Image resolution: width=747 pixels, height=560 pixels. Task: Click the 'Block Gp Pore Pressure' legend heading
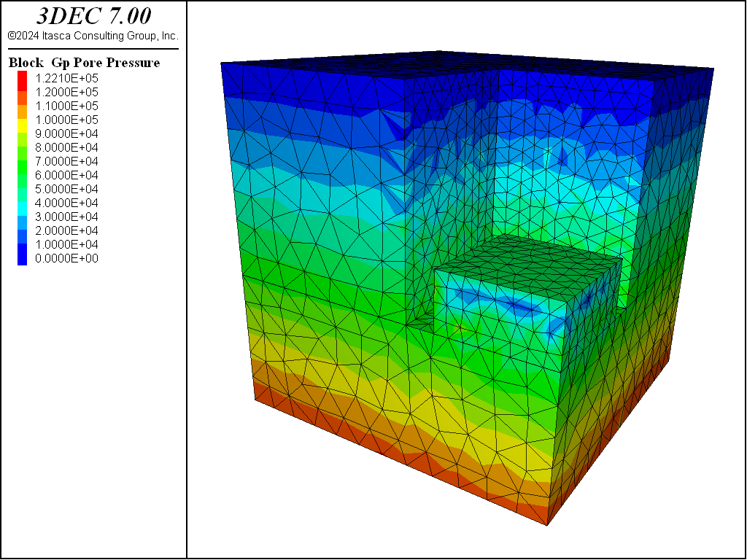85,63
